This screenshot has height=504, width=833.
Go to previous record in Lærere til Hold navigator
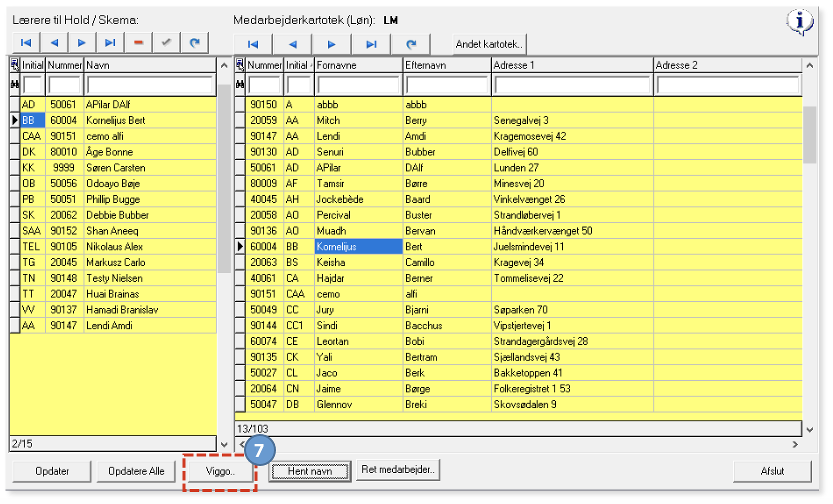tap(54, 43)
